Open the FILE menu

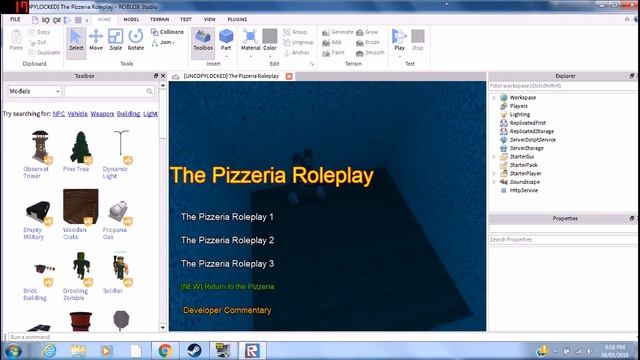(15, 19)
